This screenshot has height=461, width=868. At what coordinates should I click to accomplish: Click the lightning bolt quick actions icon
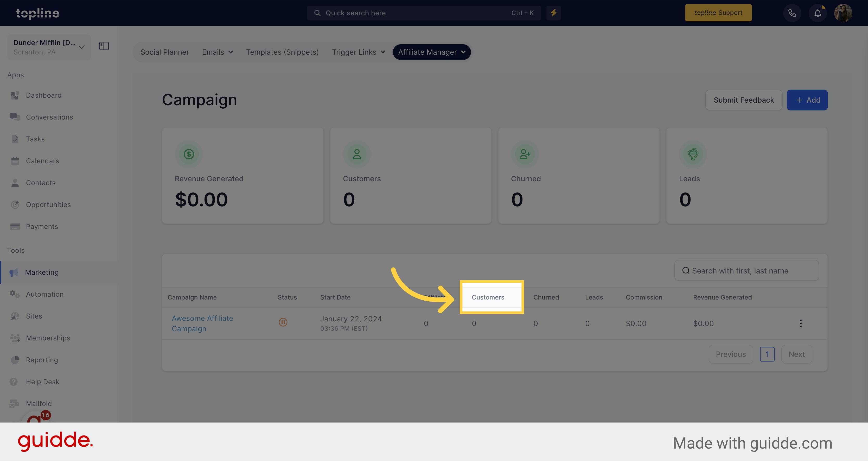(554, 13)
